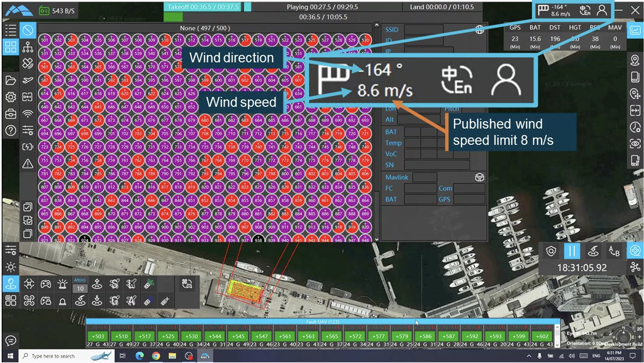Pause the show playback
Image resolution: width=644 pixels, height=363 pixels.
click(572, 251)
